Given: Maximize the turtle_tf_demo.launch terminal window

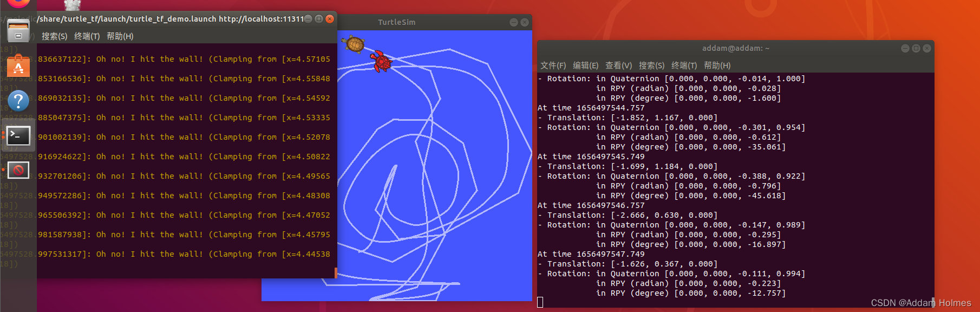Looking at the screenshot, I should point(319,19).
